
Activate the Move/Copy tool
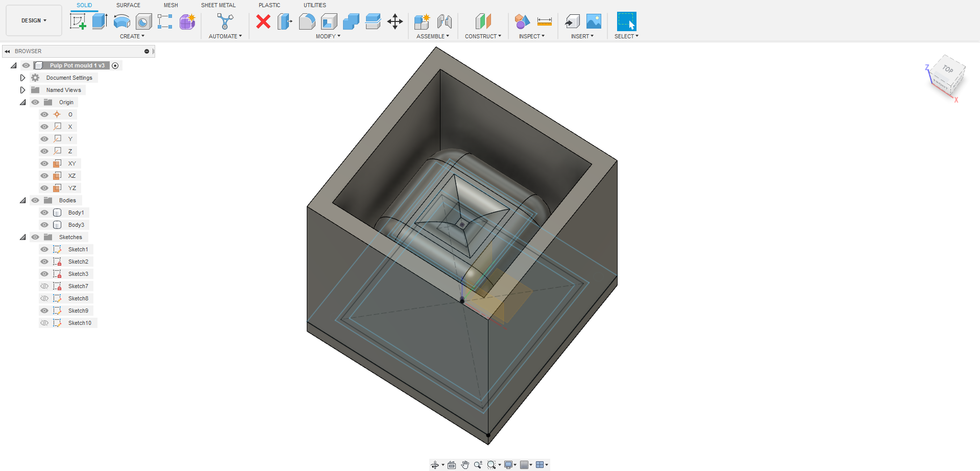(395, 21)
